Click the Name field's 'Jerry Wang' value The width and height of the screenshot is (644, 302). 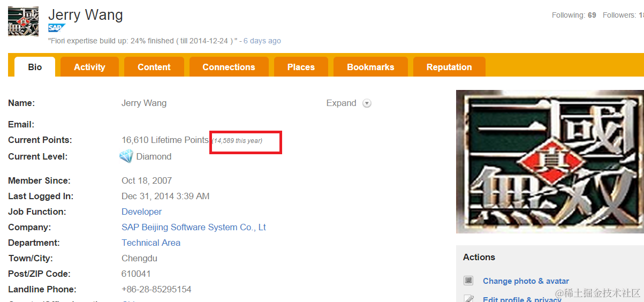(144, 103)
